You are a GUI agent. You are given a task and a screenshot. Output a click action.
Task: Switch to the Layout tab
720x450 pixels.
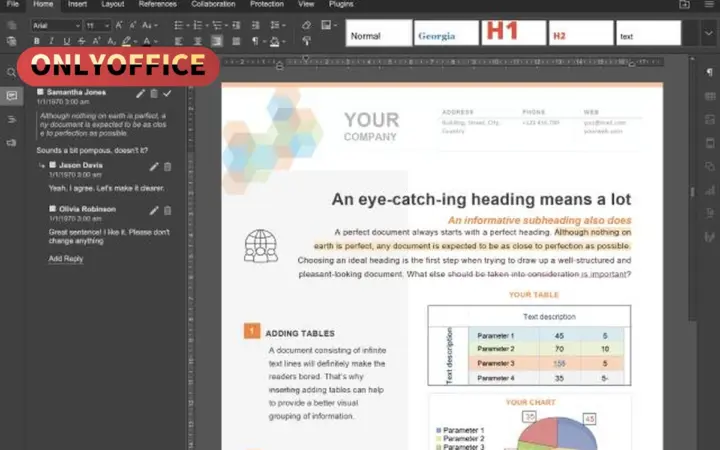coord(112,4)
